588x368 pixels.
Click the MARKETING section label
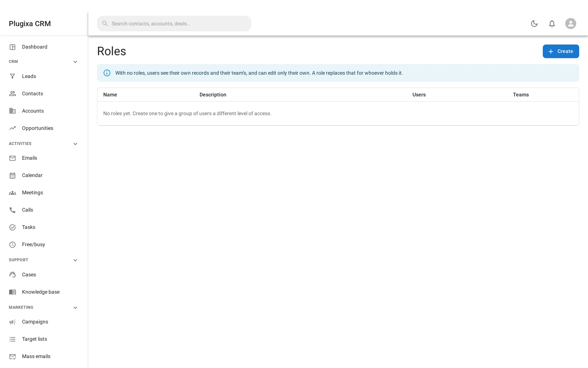21,308
